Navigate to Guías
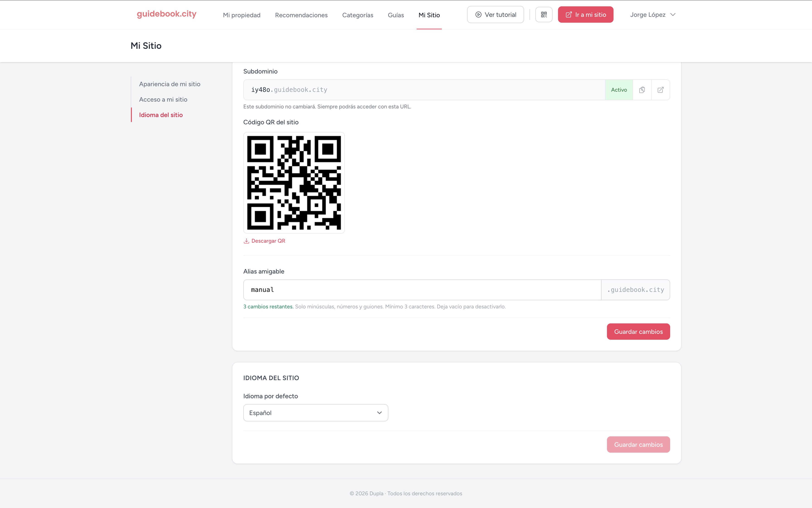Viewport: 812px width, 508px height. tap(396, 15)
